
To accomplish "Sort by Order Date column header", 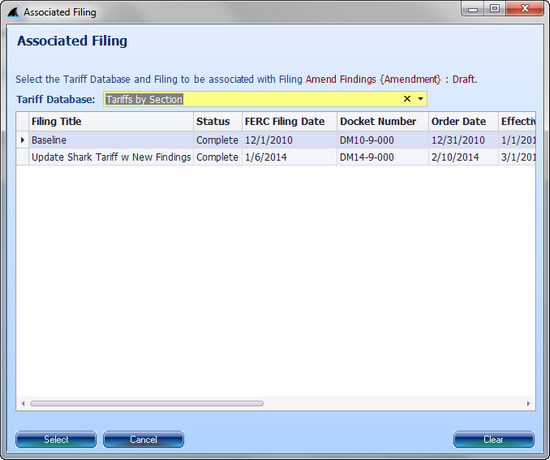I will [x=463, y=121].
